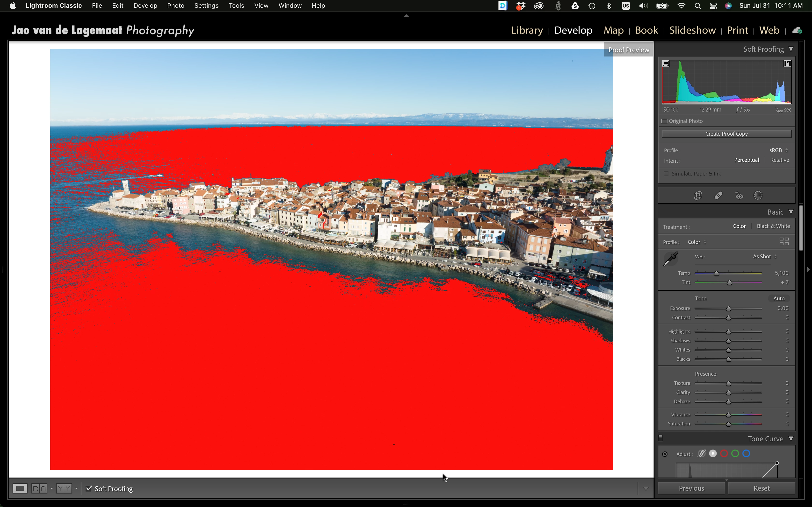This screenshot has height=507, width=812.
Task: Toggle monitor gamut warning in histogram
Action: pos(666,63)
